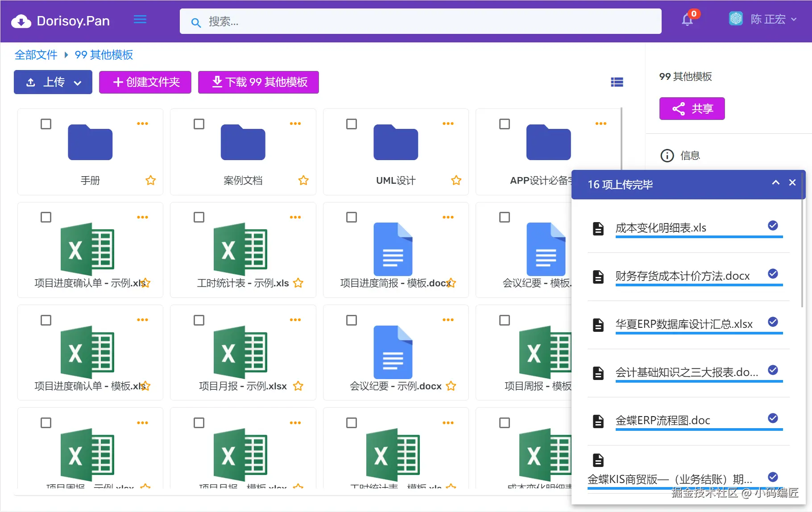Screen dimensions: 812x512
Task: Download folder via 下载 99 其他模板
Action: click(x=258, y=82)
